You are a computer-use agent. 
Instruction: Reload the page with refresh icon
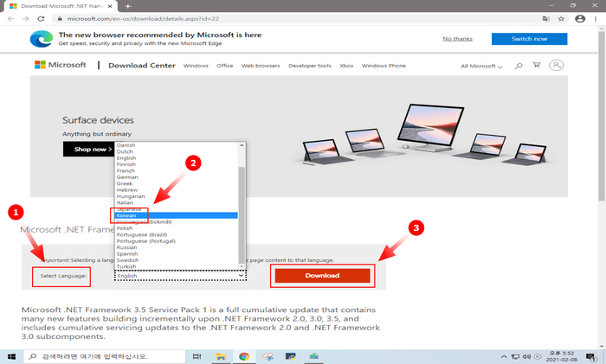pyautogui.click(x=41, y=18)
